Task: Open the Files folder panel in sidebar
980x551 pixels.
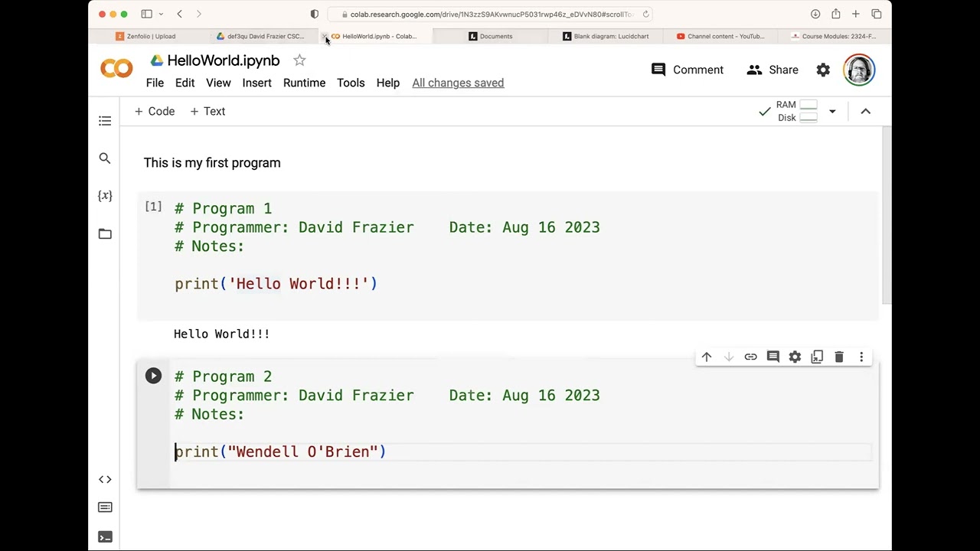Action: click(x=105, y=234)
